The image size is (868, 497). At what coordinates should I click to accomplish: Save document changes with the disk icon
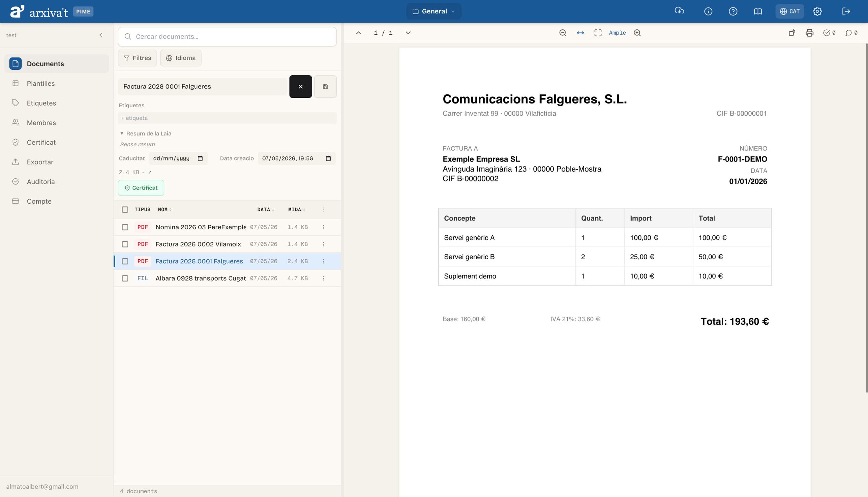(x=326, y=86)
